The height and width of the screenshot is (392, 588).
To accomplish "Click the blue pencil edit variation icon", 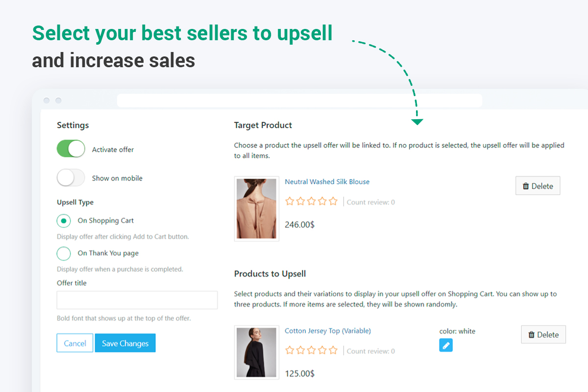I will click(x=446, y=345).
